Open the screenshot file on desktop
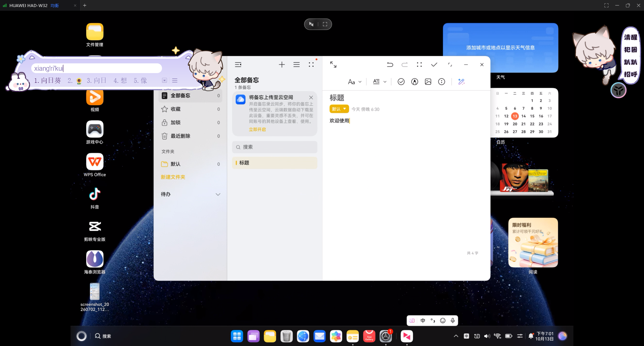644x346 pixels. 95,297
